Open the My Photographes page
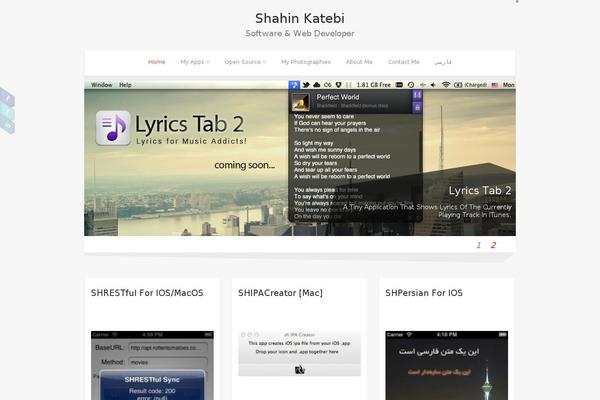This screenshot has height=400, width=600. click(x=306, y=62)
